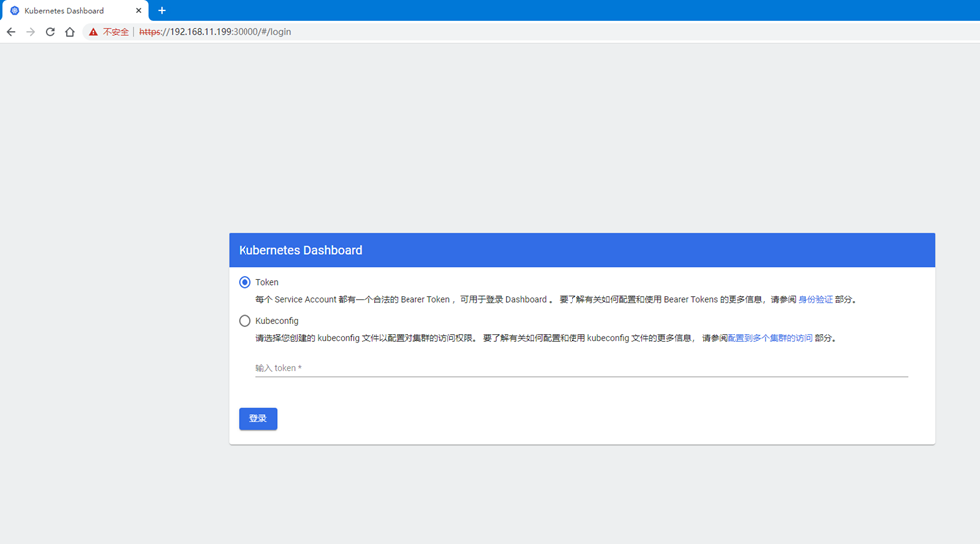Open the browser home page icon

[x=70, y=32]
